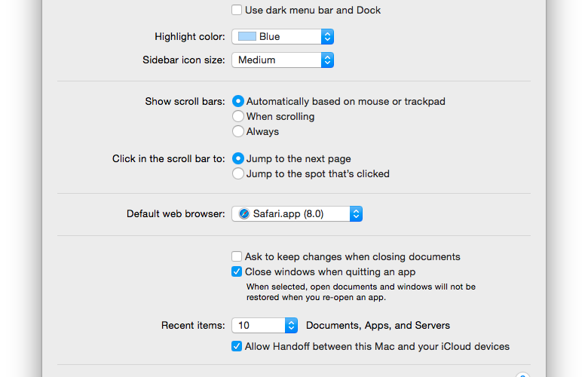Open Default web browser Safari.app dropdown
The height and width of the screenshot is (377, 588).
[297, 214]
